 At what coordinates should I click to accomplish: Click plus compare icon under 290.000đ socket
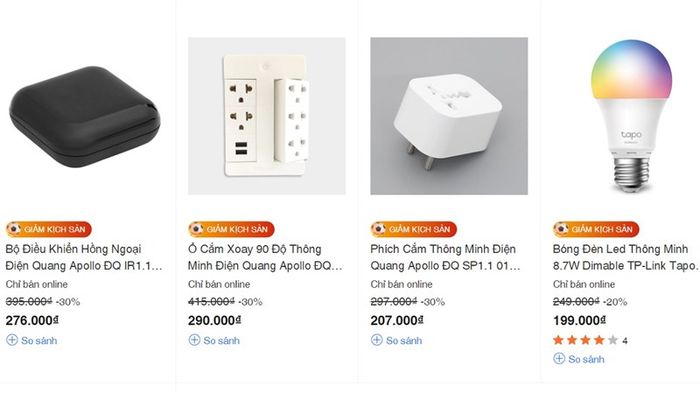(x=194, y=340)
